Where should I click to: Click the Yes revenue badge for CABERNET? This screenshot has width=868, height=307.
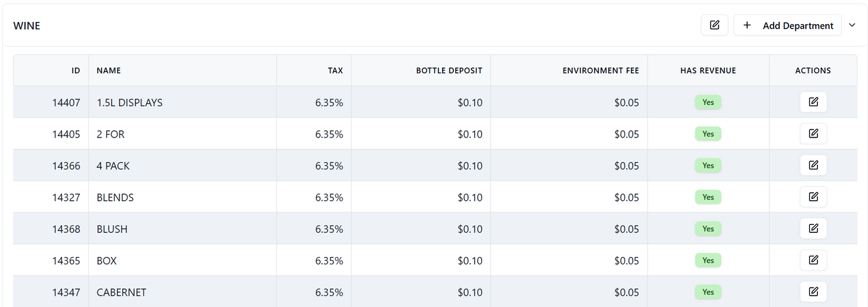click(708, 292)
